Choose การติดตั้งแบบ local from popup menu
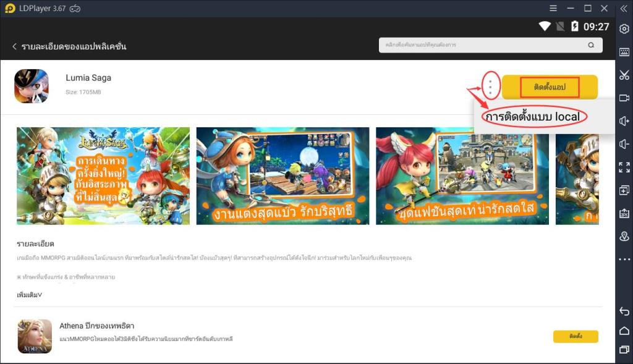The image size is (633, 364). coord(533,117)
